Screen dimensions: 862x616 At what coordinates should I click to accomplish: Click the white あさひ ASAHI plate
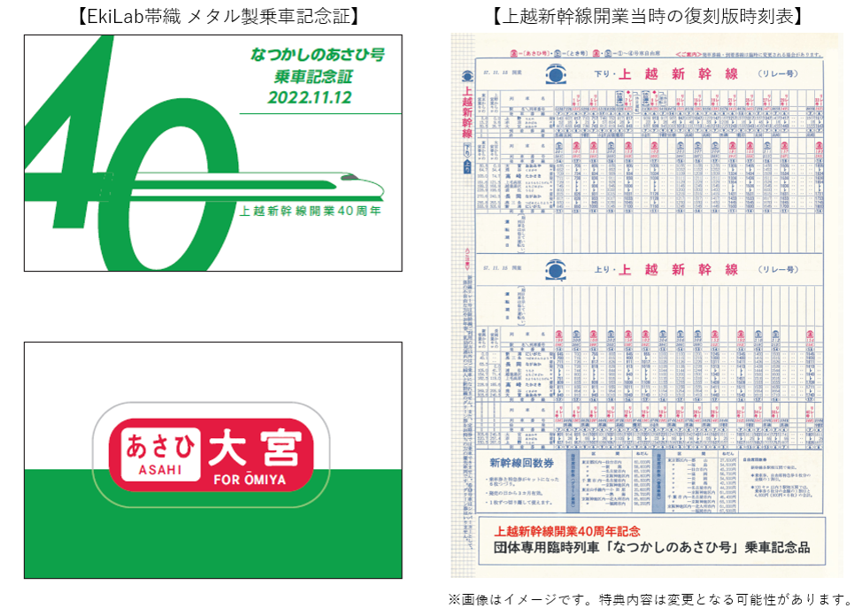[160, 454]
